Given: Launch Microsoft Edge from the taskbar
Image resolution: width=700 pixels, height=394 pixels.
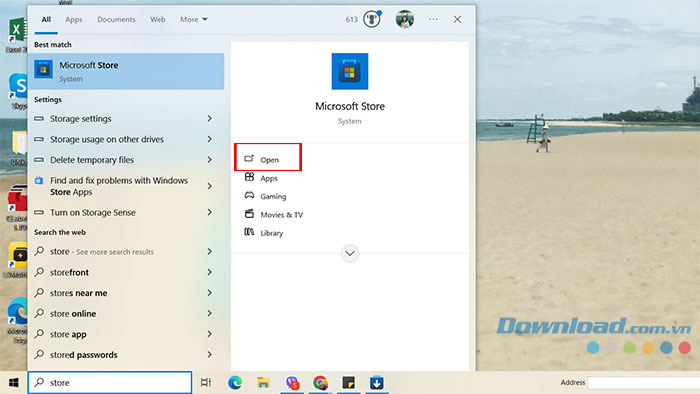Looking at the screenshot, I should click(235, 382).
